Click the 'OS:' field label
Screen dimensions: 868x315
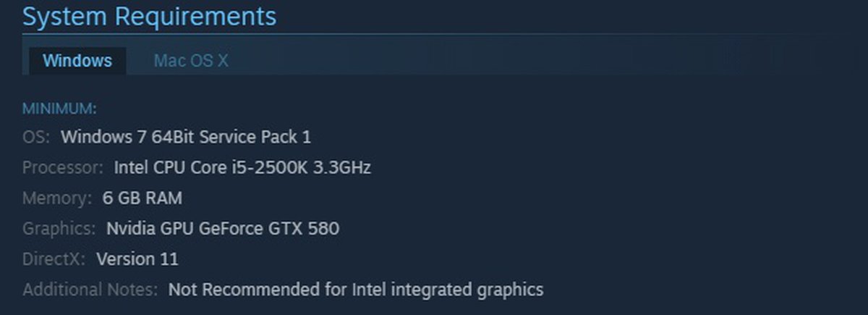click(36, 136)
